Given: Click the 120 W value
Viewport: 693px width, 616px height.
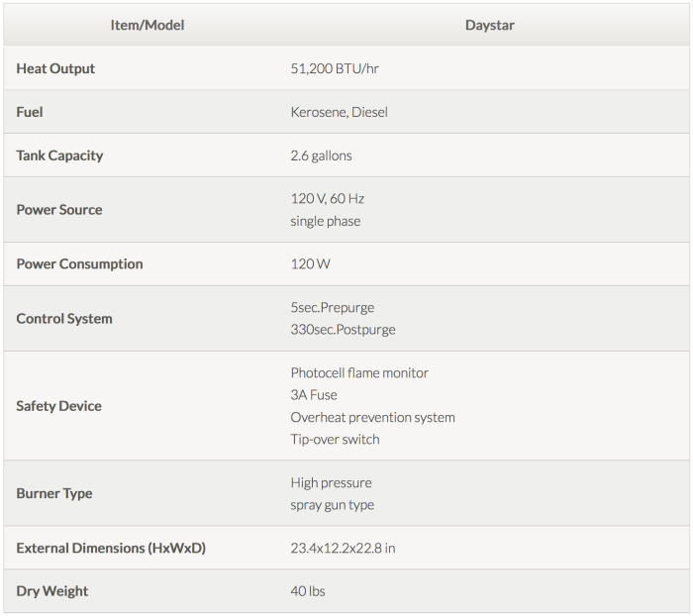Looking at the screenshot, I should 310,264.
